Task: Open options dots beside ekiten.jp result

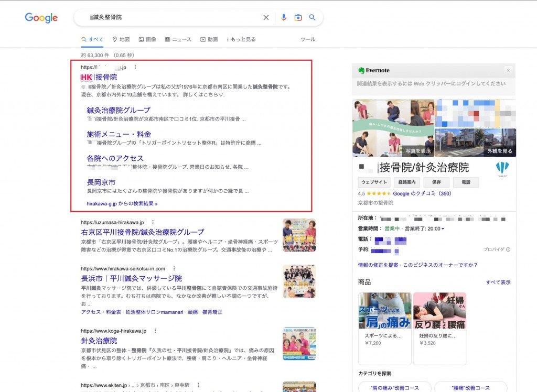Action: click(198, 385)
